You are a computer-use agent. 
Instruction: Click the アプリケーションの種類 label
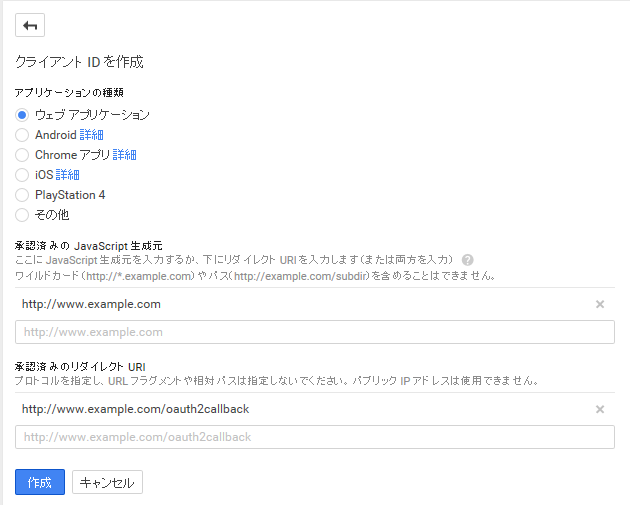69,93
